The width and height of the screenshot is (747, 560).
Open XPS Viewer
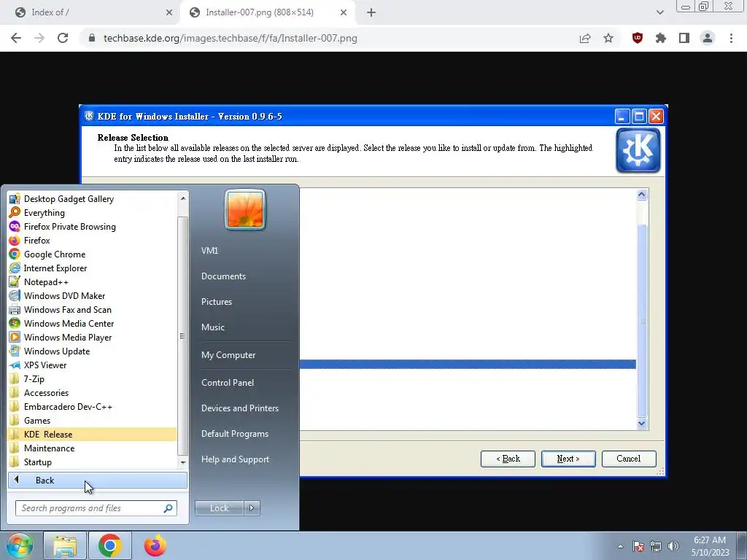tap(92, 365)
